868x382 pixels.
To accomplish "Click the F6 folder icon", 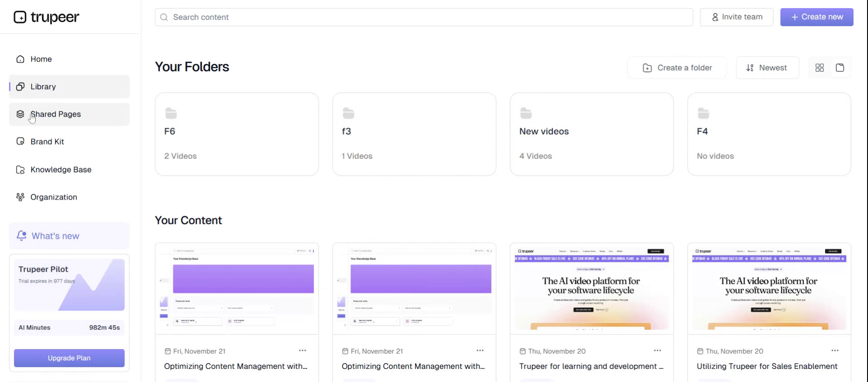I will click(x=171, y=113).
